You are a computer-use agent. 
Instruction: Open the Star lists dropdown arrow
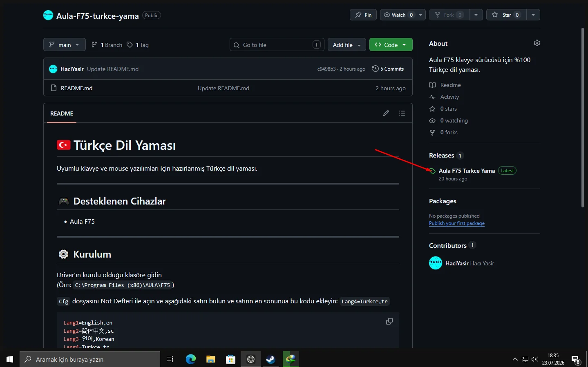[x=533, y=15]
